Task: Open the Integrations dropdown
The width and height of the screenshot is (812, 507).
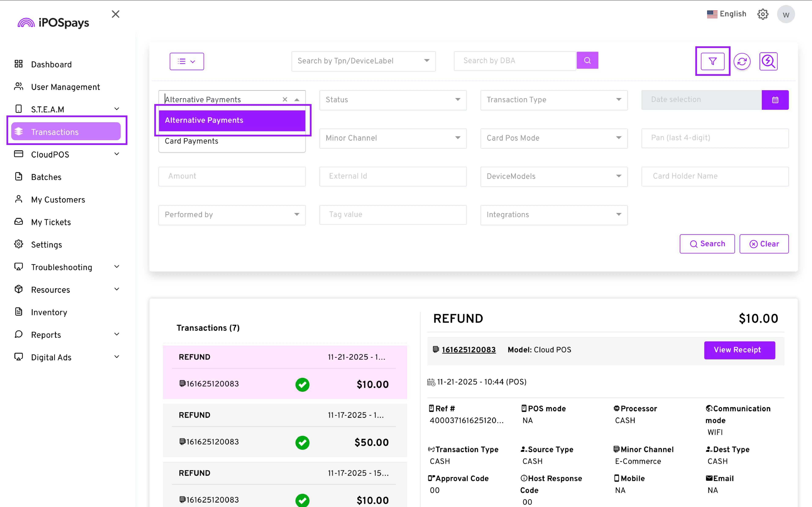Action: click(x=554, y=215)
